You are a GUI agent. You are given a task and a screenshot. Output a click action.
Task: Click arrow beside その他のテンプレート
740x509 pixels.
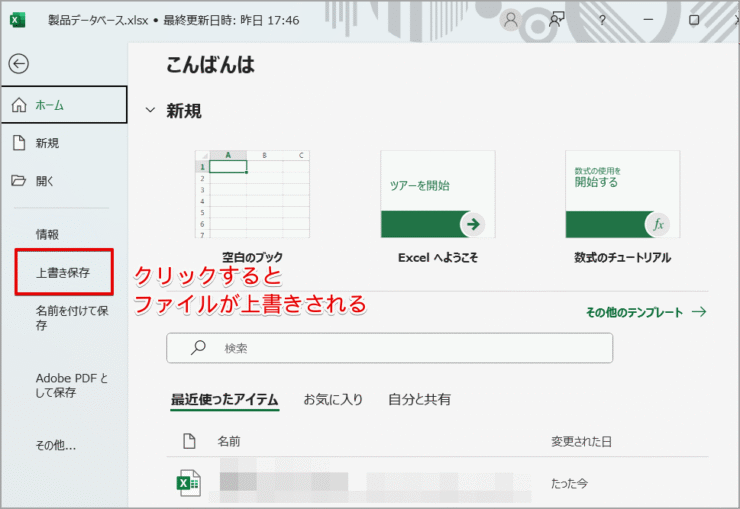(699, 312)
